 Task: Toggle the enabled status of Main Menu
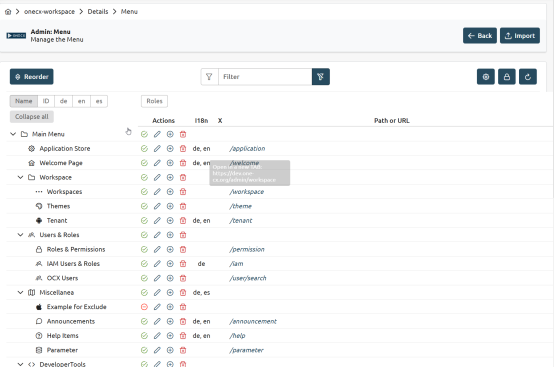(x=144, y=134)
